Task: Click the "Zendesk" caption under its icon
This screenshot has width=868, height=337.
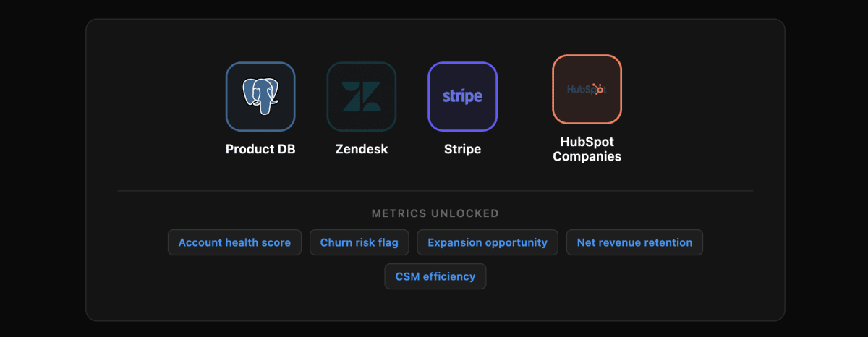Action: pos(362,149)
